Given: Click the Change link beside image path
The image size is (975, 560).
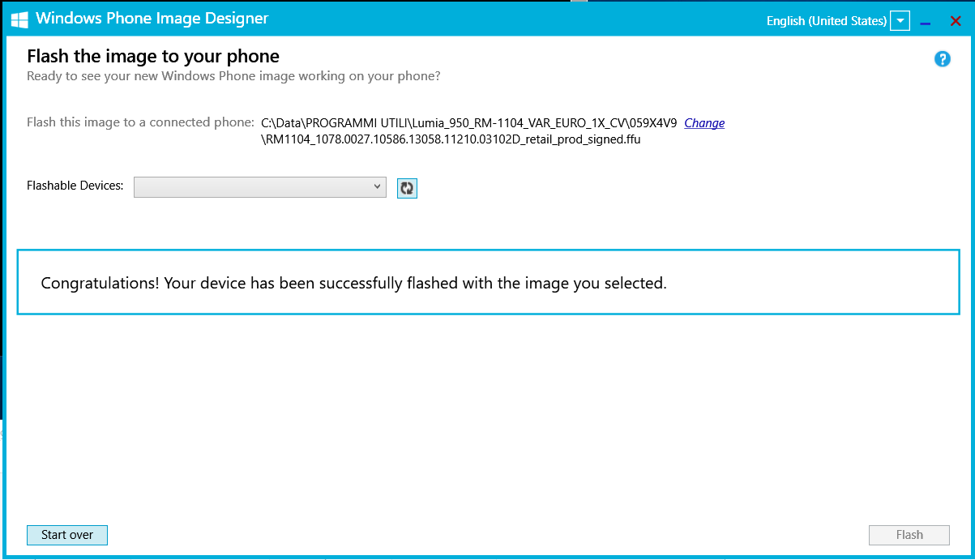Looking at the screenshot, I should pyautogui.click(x=704, y=123).
